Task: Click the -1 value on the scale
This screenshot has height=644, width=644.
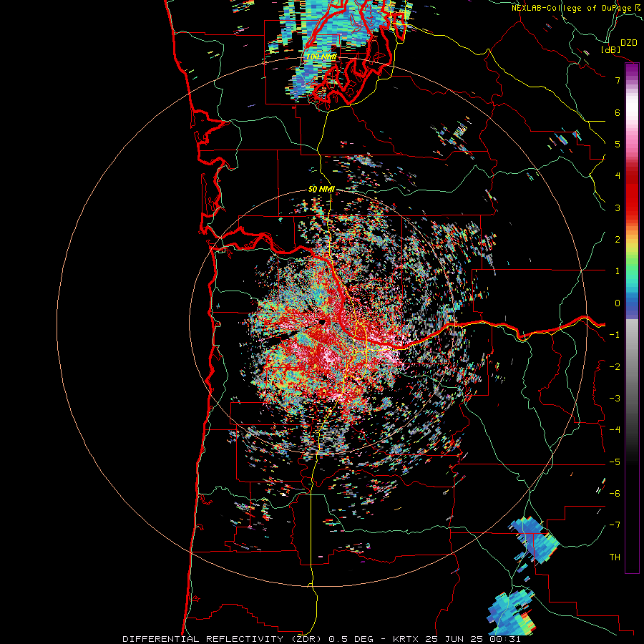Action: click(x=615, y=335)
